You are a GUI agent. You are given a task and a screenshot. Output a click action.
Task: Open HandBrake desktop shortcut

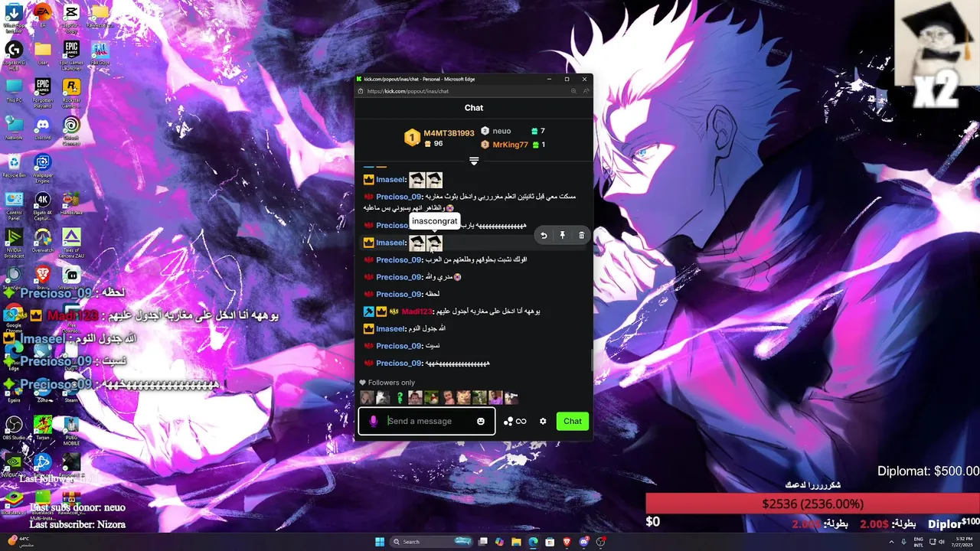(71, 203)
